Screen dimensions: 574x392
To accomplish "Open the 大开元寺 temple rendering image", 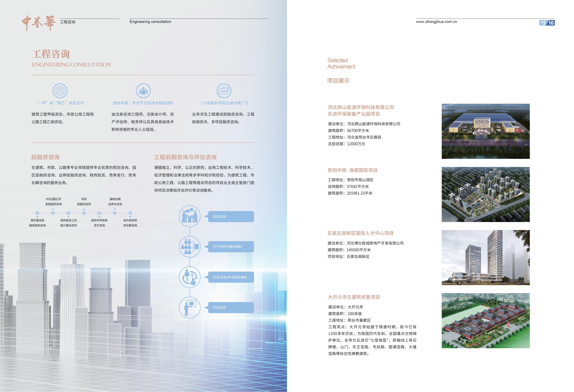I will [x=486, y=321].
